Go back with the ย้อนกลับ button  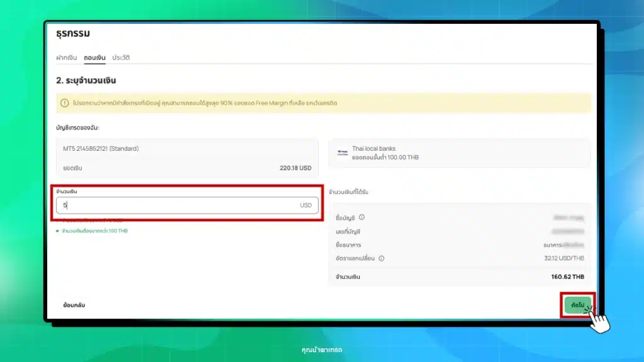[74, 305]
